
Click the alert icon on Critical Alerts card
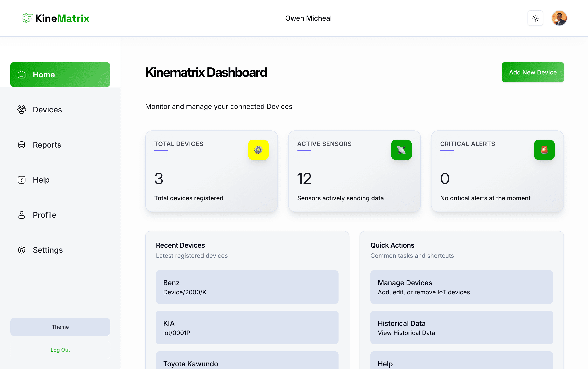[x=544, y=150]
